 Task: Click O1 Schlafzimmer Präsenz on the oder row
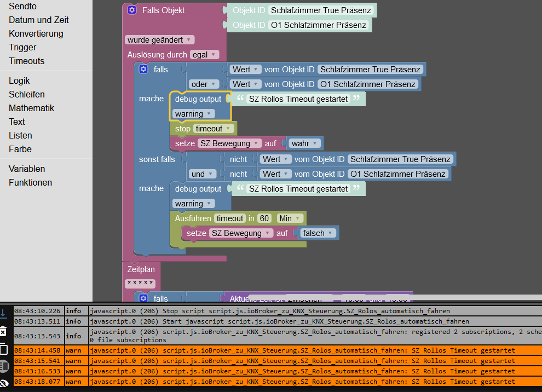click(x=368, y=84)
